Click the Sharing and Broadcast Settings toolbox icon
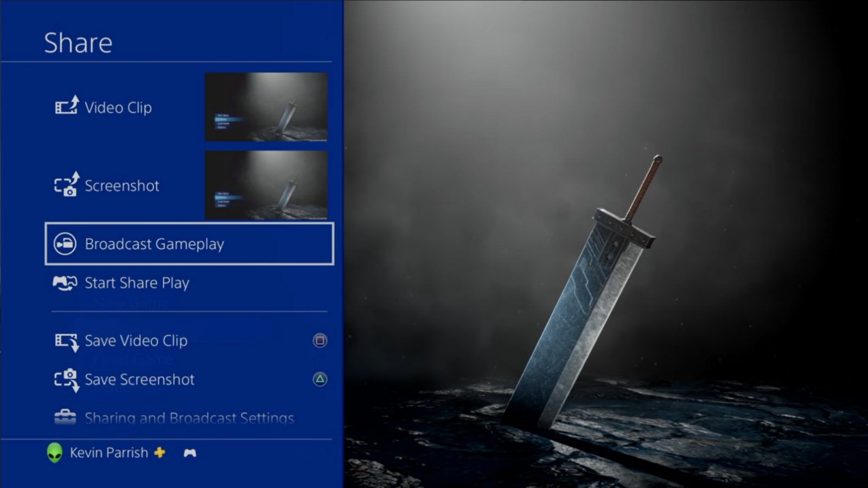This screenshot has height=488, width=868. point(65,417)
